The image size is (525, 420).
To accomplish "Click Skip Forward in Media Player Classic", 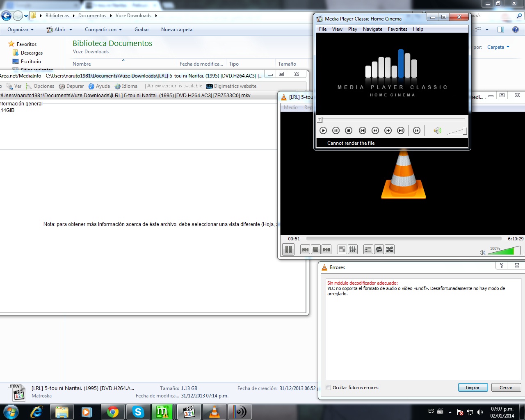I will pos(401,130).
